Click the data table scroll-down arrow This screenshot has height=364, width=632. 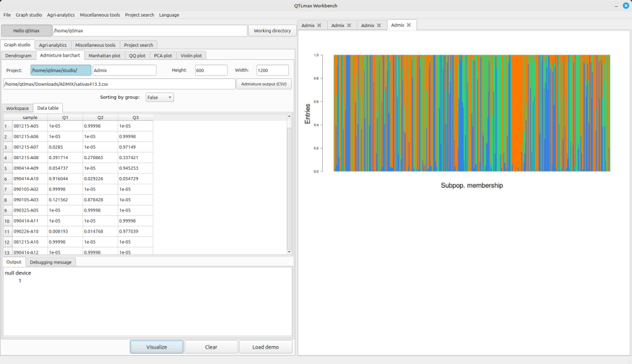pos(289,252)
